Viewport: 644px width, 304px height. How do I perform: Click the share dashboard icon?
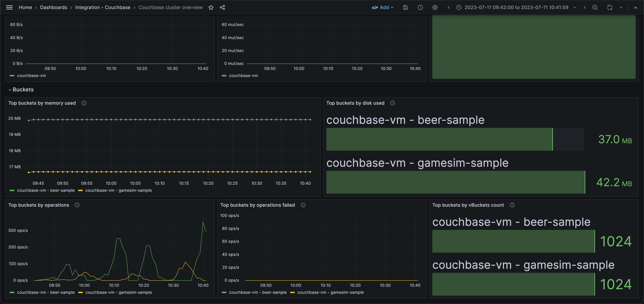tap(222, 8)
